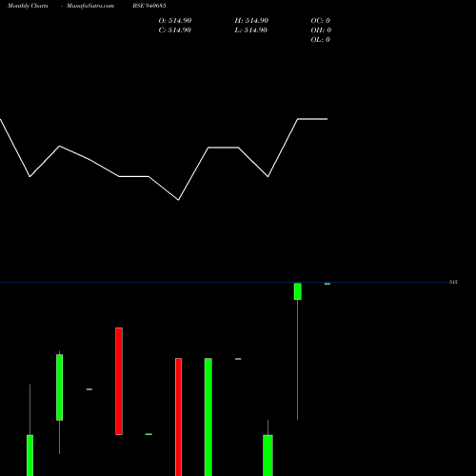This screenshot has width=476, height=476.
Task: Click the MunafaSutra.com label
Action: 90,6
